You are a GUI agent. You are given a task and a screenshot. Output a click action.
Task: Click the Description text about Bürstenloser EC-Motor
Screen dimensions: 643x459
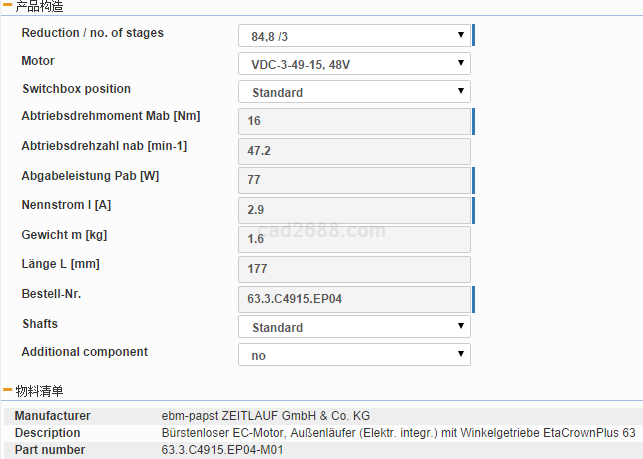point(398,433)
